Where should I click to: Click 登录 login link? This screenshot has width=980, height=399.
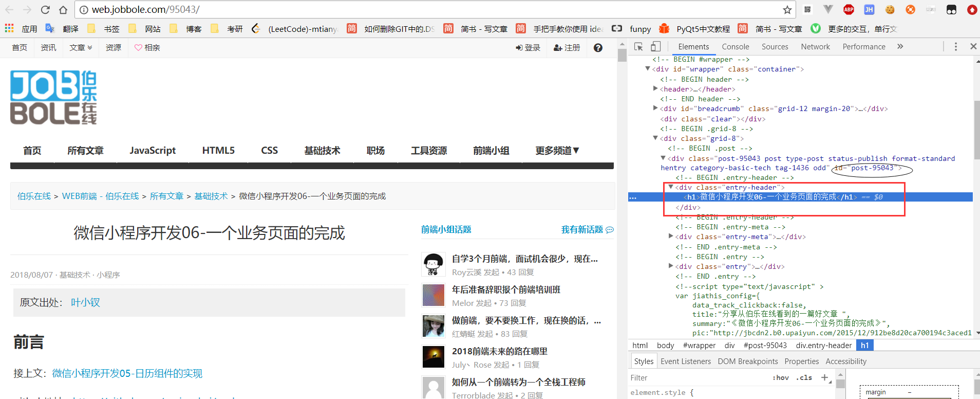(528, 48)
